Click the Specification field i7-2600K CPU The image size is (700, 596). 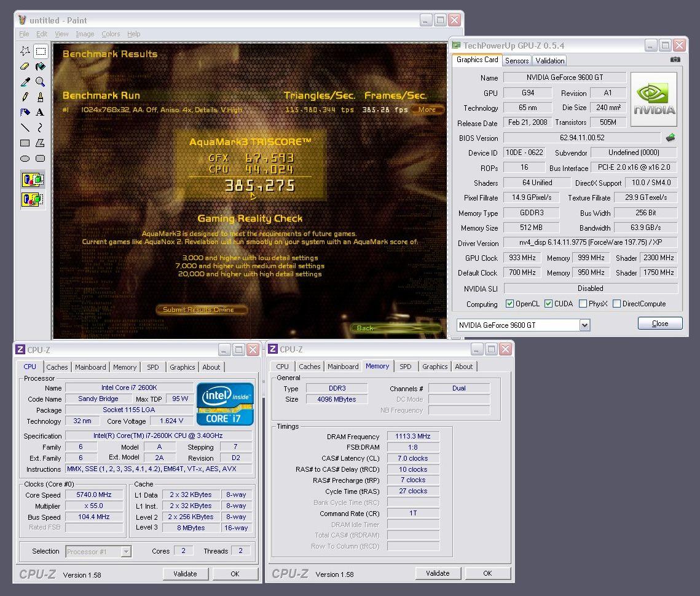point(159,435)
